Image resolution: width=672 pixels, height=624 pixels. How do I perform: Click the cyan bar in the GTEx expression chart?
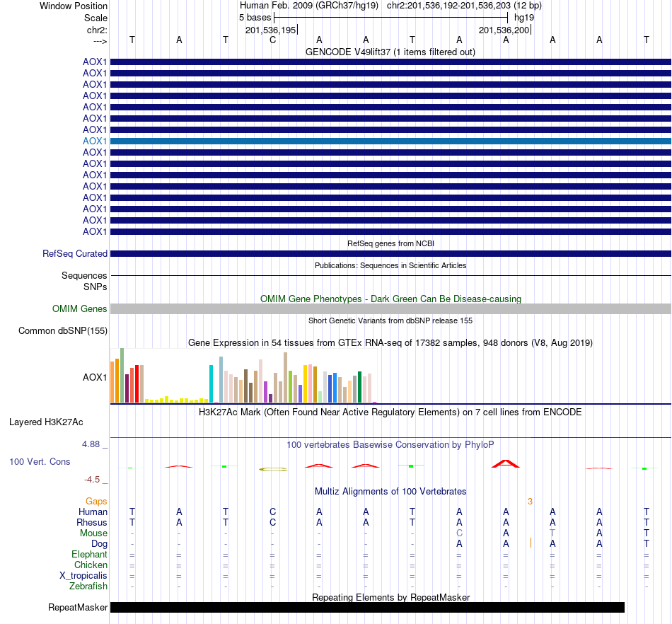211,383
